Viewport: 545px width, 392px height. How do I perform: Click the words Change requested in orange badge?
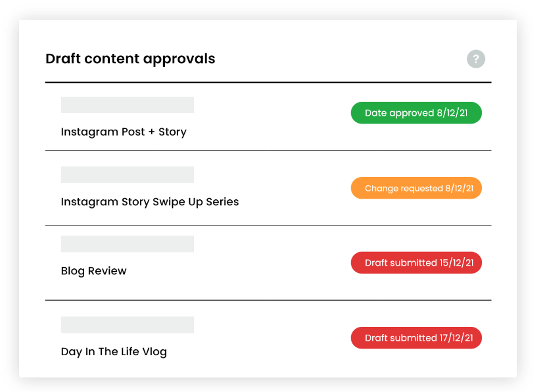(x=404, y=188)
